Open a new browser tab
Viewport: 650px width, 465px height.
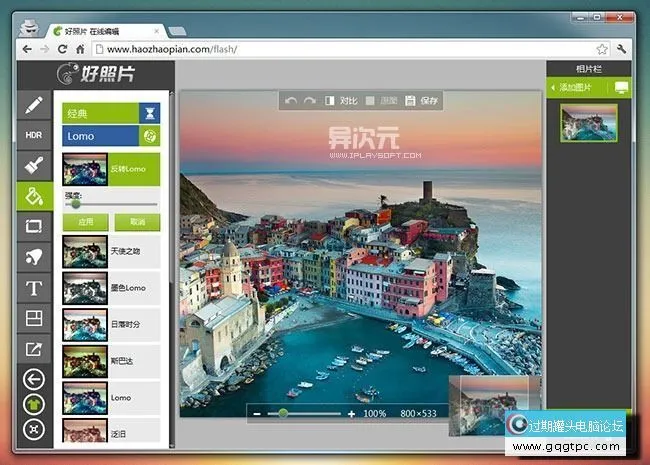tap(177, 31)
